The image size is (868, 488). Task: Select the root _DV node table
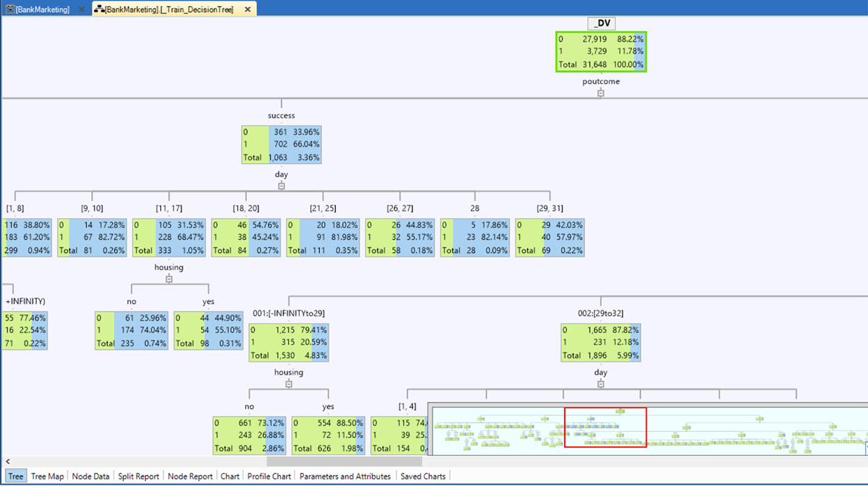(601, 51)
